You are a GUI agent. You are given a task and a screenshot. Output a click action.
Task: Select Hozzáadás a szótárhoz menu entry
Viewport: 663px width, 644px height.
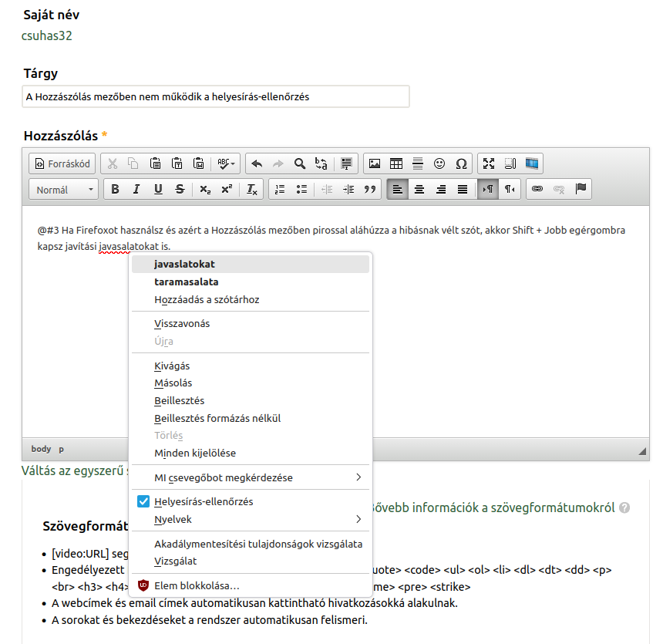pyautogui.click(x=207, y=299)
